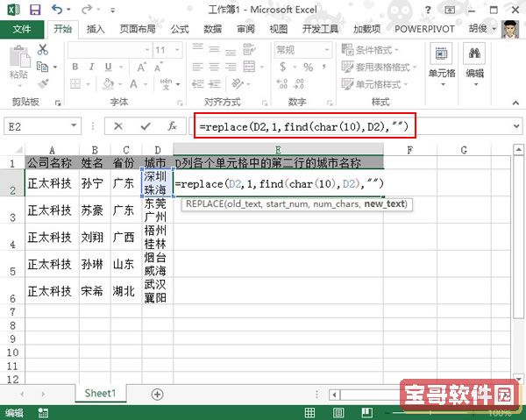Click the accounting currency dollar icon

[283, 67]
